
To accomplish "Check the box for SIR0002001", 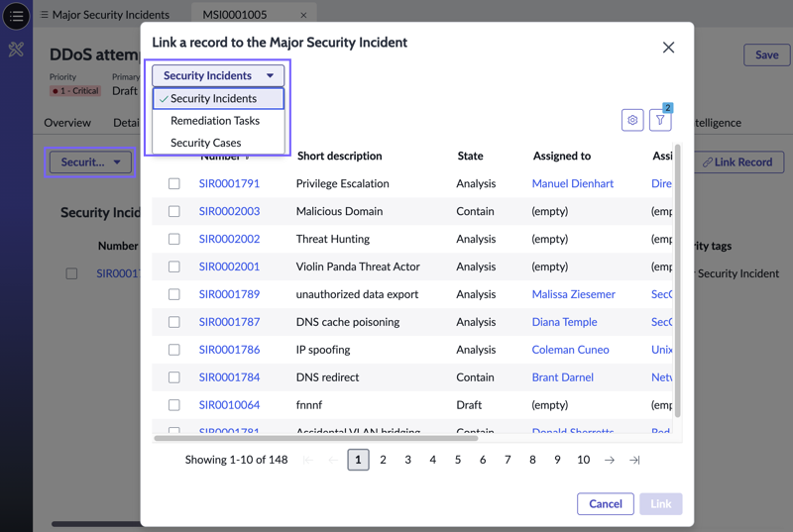I will (174, 266).
